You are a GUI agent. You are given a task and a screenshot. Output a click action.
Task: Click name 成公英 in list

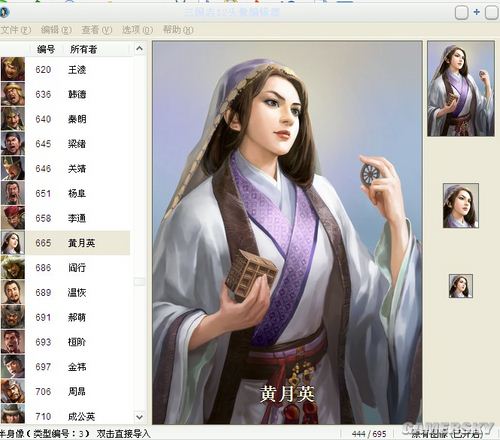tap(82, 416)
